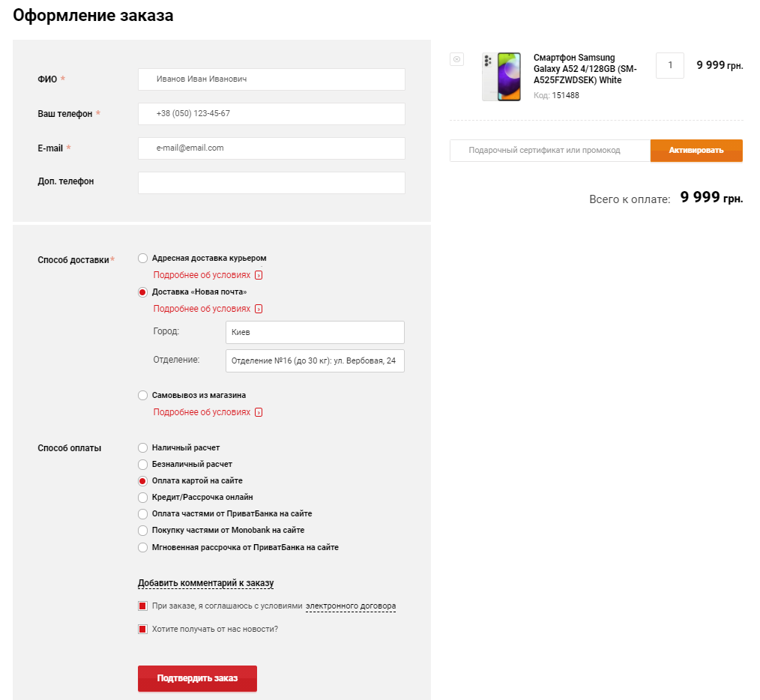
Task: Select Наличный расчет payment method
Action: tap(143, 447)
